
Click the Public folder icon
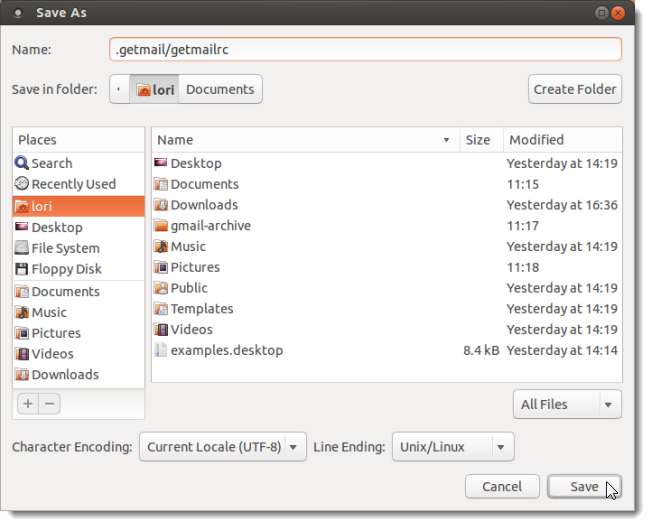point(161,288)
